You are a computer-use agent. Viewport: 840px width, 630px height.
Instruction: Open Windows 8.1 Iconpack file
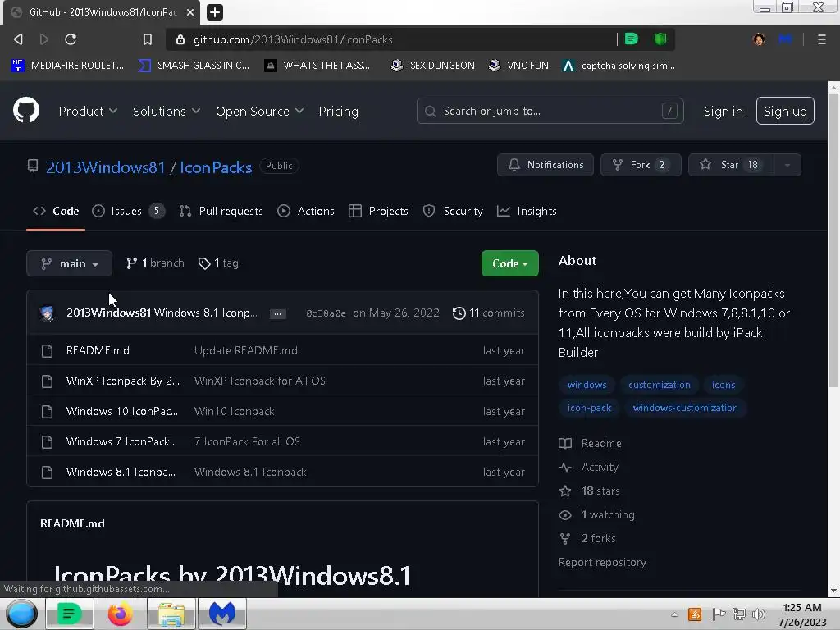(121, 472)
